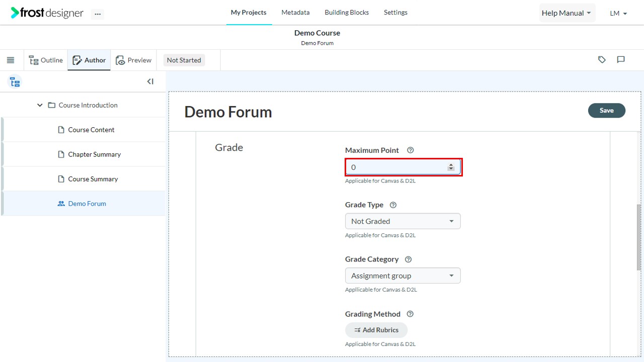The height and width of the screenshot is (362, 644).
Task: Click the Maximum Point input field
Action: (403, 167)
